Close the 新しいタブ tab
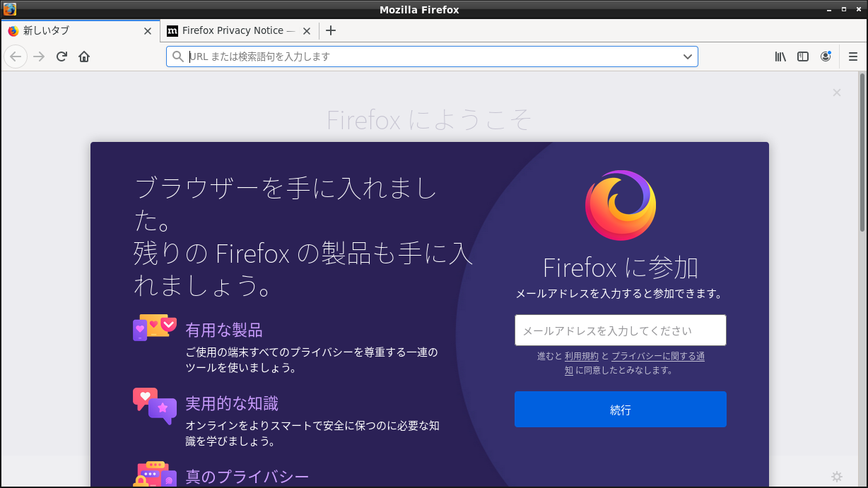 pyautogui.click(x=148, y=31)
